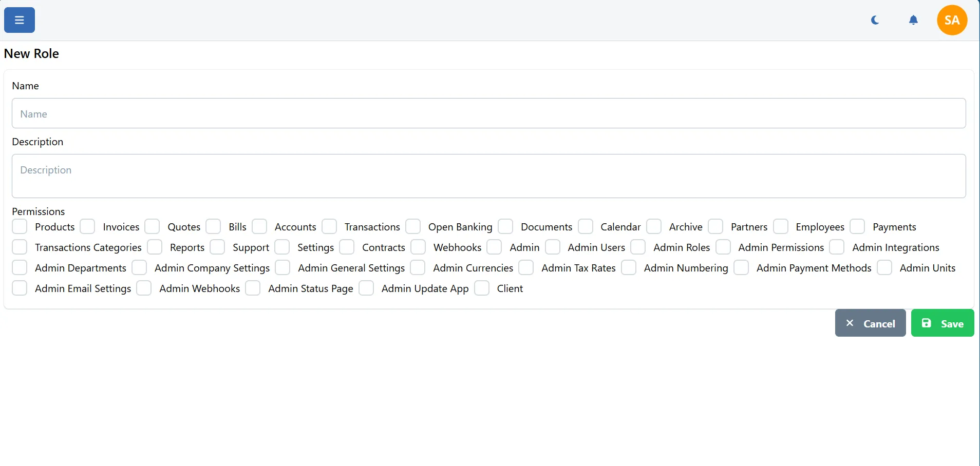Image resolution: width=980 pixels, height=466 pixels.
Task: Tick the Payments permission checkbox
Action: coord(857,226)
